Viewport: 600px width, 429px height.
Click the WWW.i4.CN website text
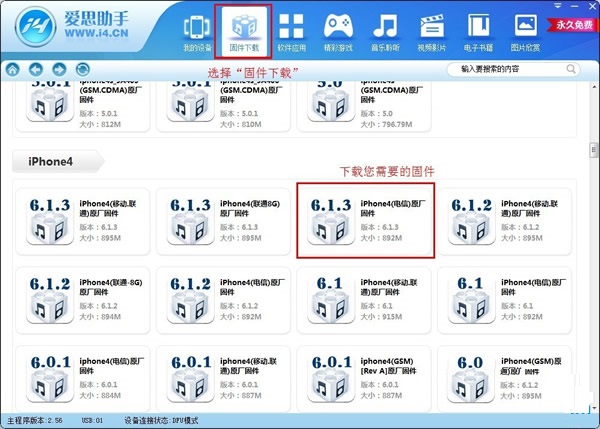pyautogui.click(x=96, y=34)
